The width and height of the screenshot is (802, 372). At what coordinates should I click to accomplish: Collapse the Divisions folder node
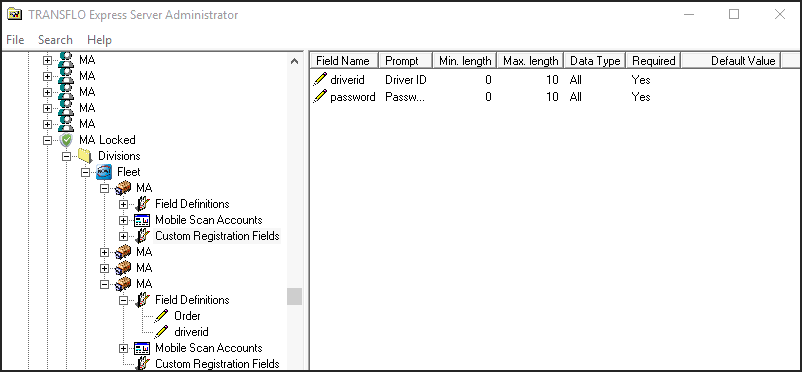coord(66,156)
